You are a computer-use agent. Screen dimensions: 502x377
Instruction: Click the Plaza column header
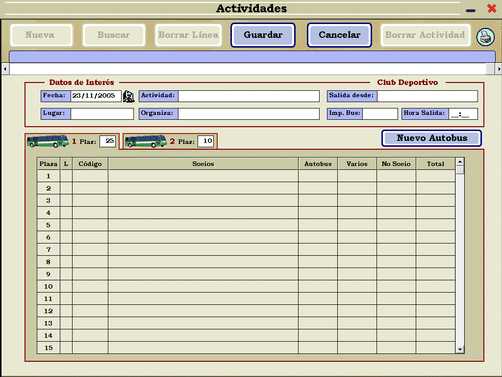click(x=48, y=164)
